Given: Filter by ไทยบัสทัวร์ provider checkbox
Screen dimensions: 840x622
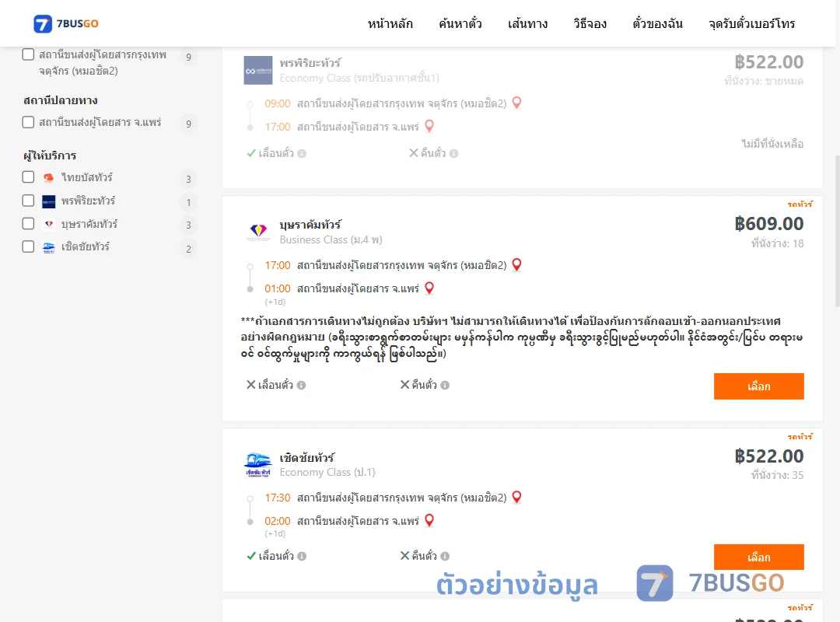Looking at the screenshot, I should tap(29, 176).
